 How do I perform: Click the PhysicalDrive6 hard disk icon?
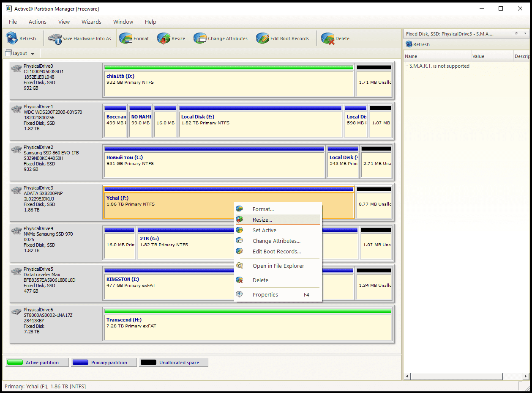[16, 312]
